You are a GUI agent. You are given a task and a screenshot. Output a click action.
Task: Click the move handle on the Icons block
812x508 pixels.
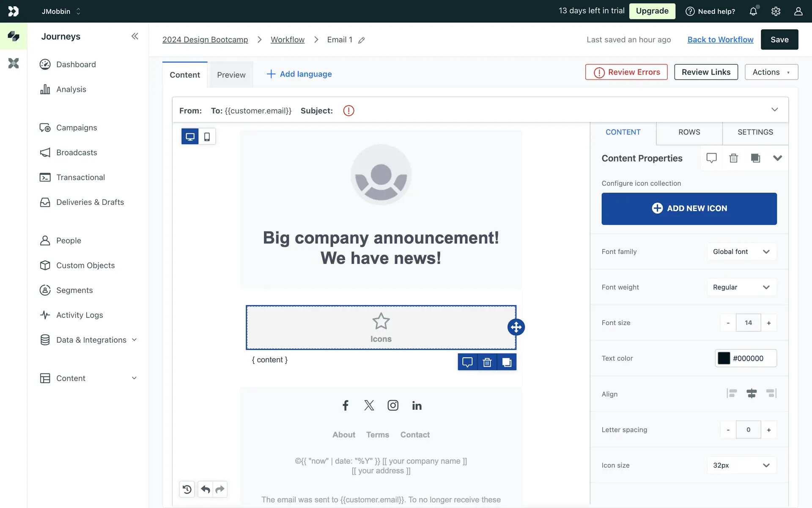click(516, 327)
